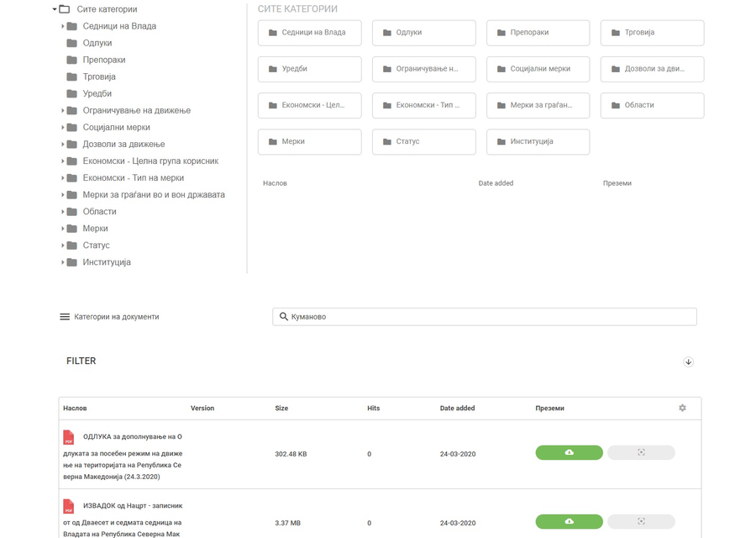Open Ограничување н... category card
The height and width of the screenshot is (538, 756).
(424, 69)
